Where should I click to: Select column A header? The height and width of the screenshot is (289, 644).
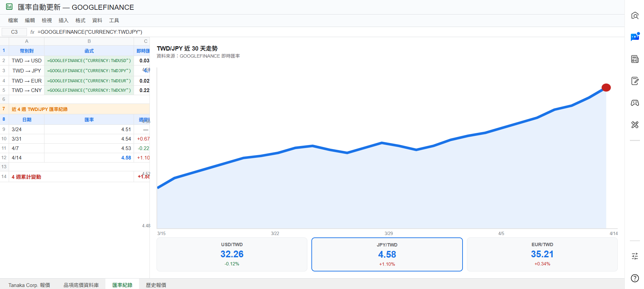(27, 41)
